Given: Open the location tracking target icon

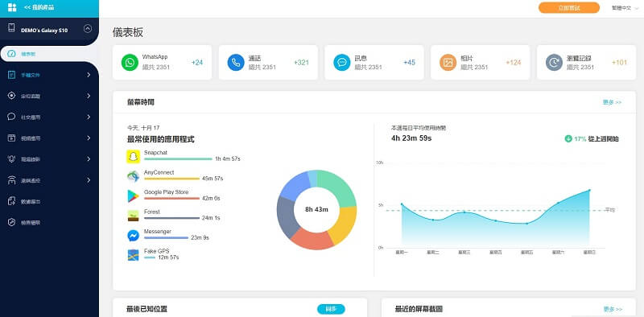Looking at the screenshot, I should pos(11,96).
